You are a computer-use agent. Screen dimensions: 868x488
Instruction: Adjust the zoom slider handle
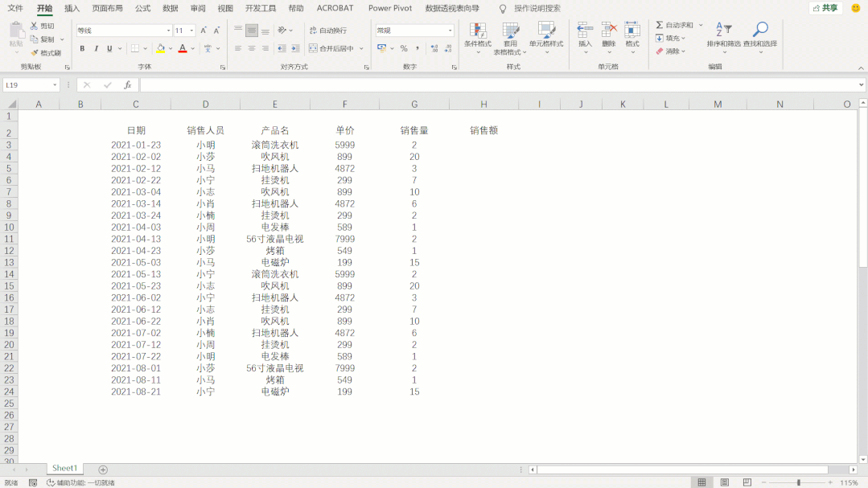click(x=798, y=482)
